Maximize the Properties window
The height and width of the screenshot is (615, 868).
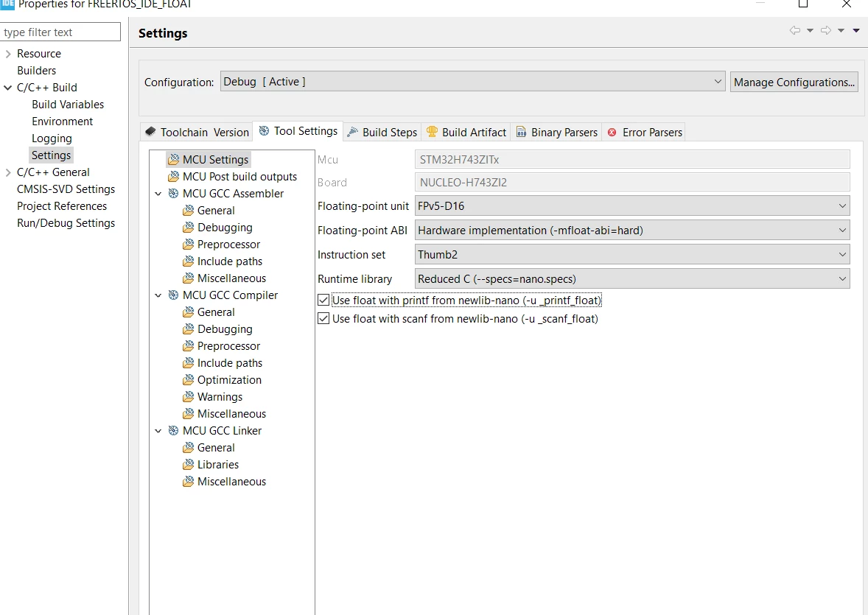pos(803,4)
